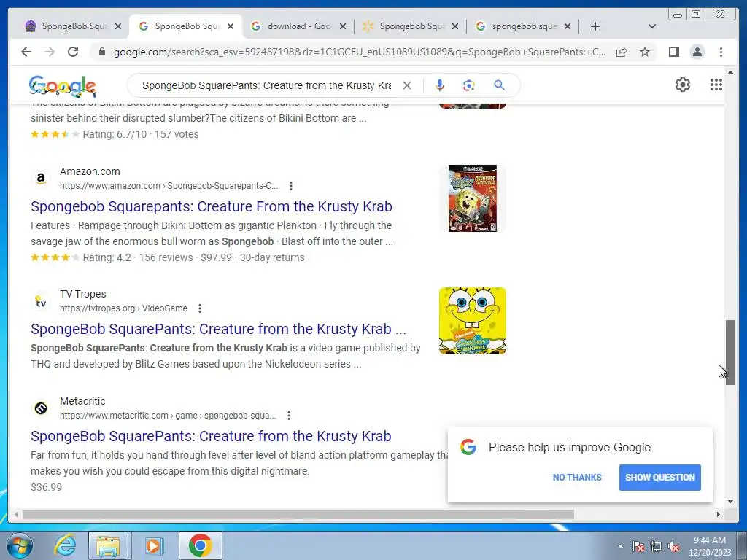Image resolution: width=747 pixels, height=560 pixels.
Task: Open Windows Explorer folder on taskbar
Action: tap(108, 545)
